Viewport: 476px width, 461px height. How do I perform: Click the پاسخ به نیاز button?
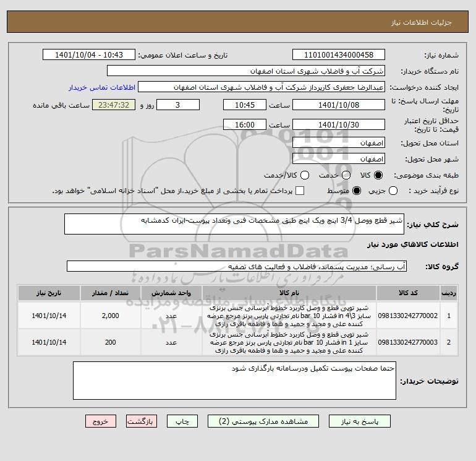point(359,421)
